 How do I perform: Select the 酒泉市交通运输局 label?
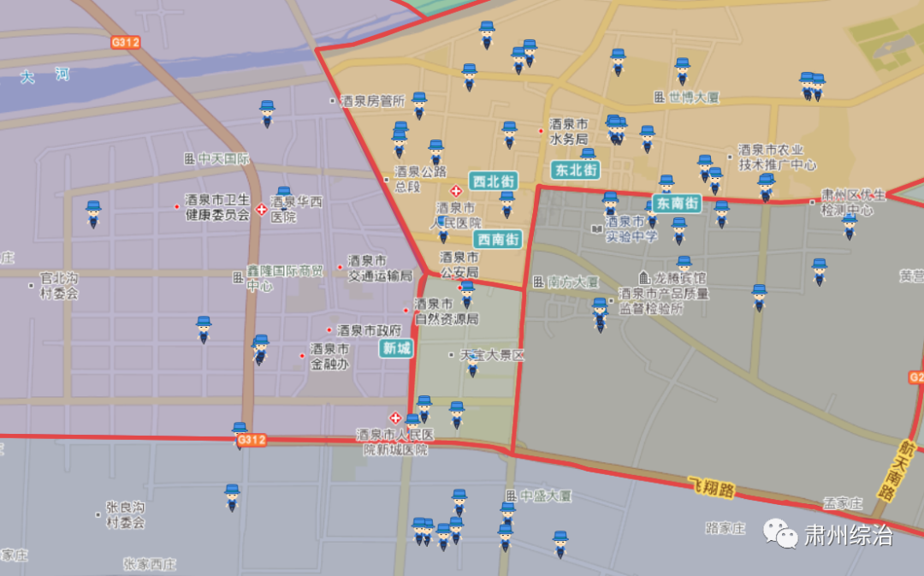pos(380,268)
